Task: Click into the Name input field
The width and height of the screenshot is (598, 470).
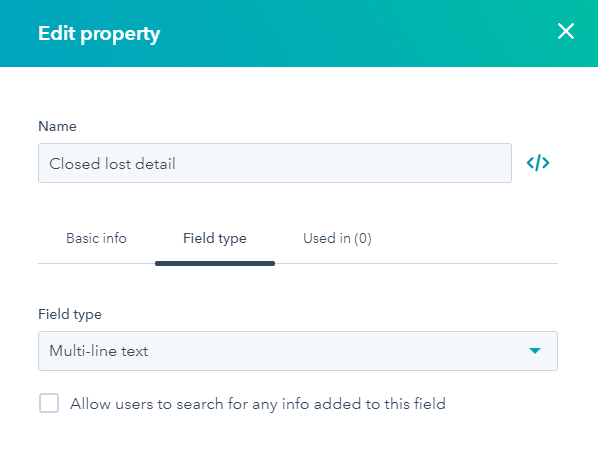Action: 275,163
